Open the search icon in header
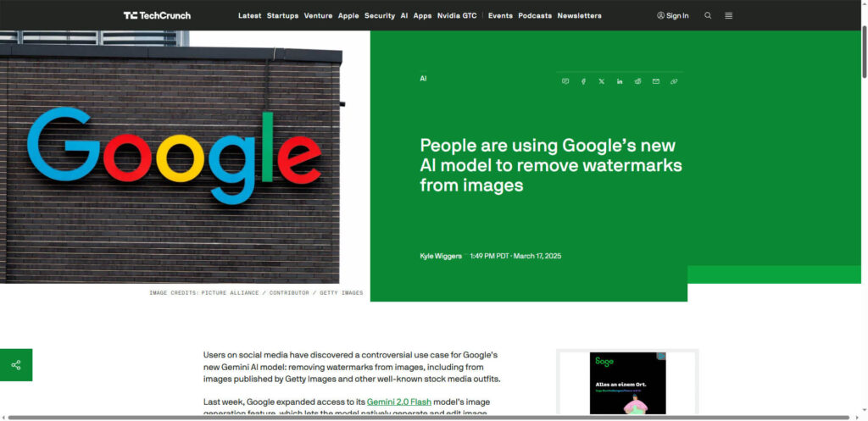Viewport: 868px width, 421px height. tap(708, 15)
